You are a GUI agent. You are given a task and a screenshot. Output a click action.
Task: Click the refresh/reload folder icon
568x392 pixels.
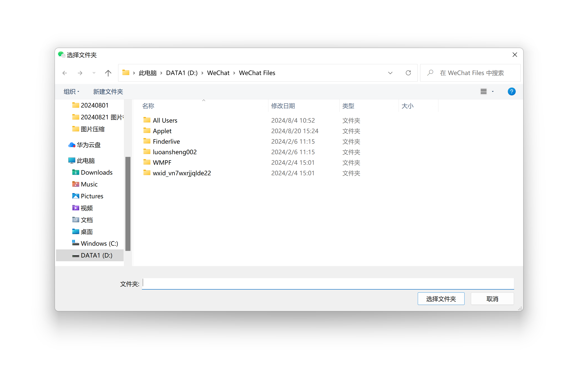coord(408,72)
